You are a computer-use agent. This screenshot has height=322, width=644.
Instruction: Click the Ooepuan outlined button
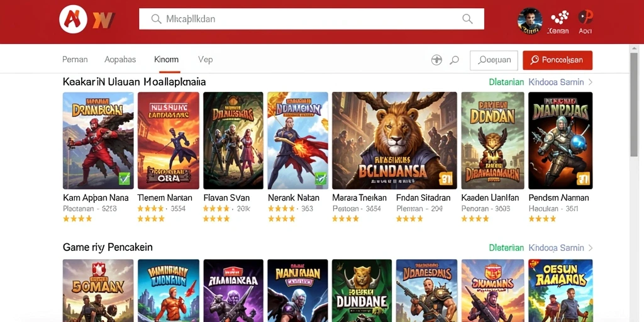(494, 60)
